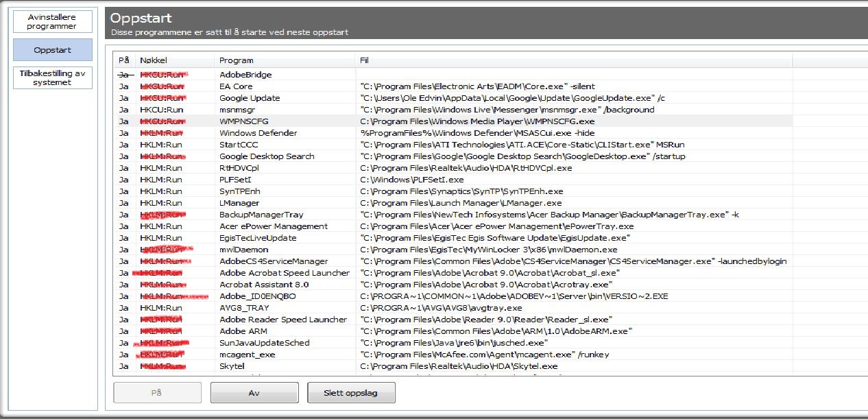Screen dimensions: 868x419
Task: Click HKLM:Run key in StartCCC row
Action: click(161, 145)
